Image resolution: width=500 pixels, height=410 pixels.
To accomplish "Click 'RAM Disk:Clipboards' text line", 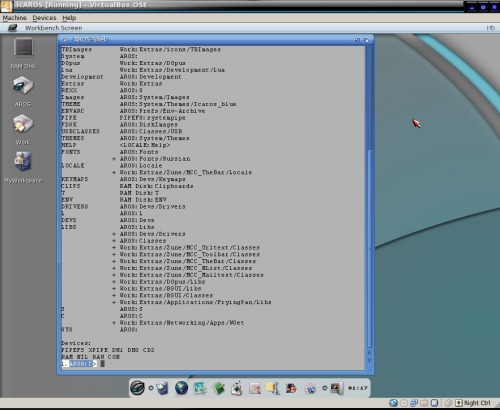I will pyautogui.click(x=156, y=186).
